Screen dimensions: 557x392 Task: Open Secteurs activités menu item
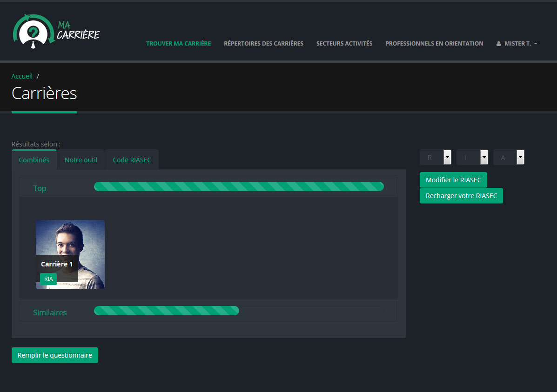[344, 44]
